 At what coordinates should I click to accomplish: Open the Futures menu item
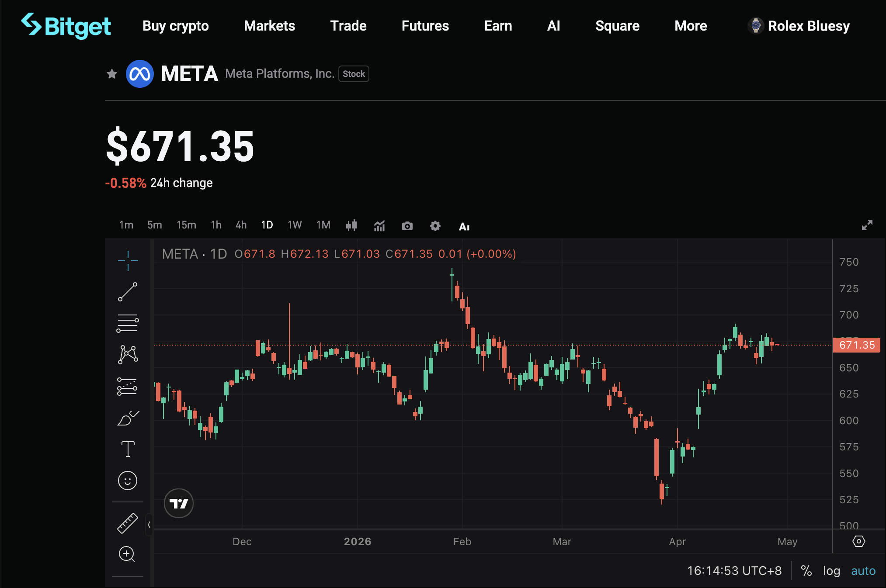[425, 26]
